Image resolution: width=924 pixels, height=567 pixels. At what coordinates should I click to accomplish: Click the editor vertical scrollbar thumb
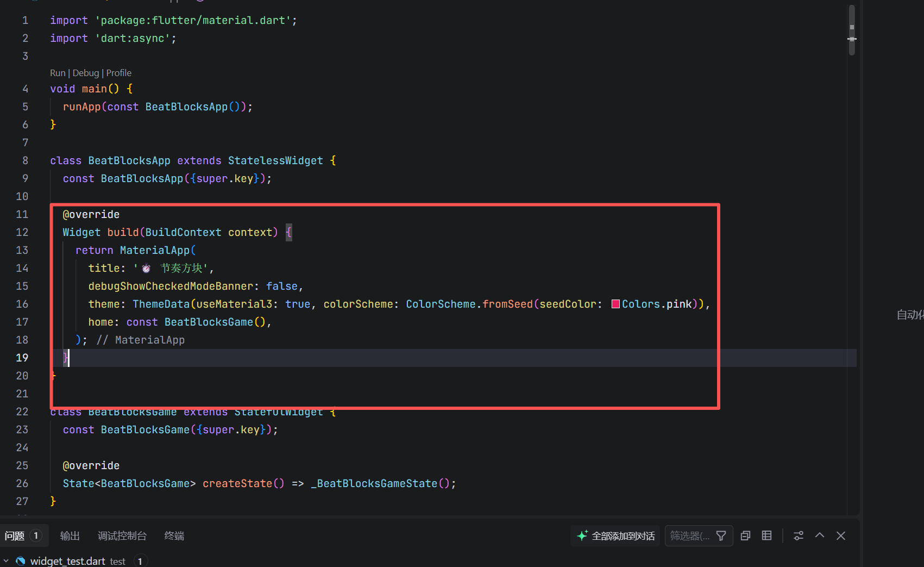point(852,30)
